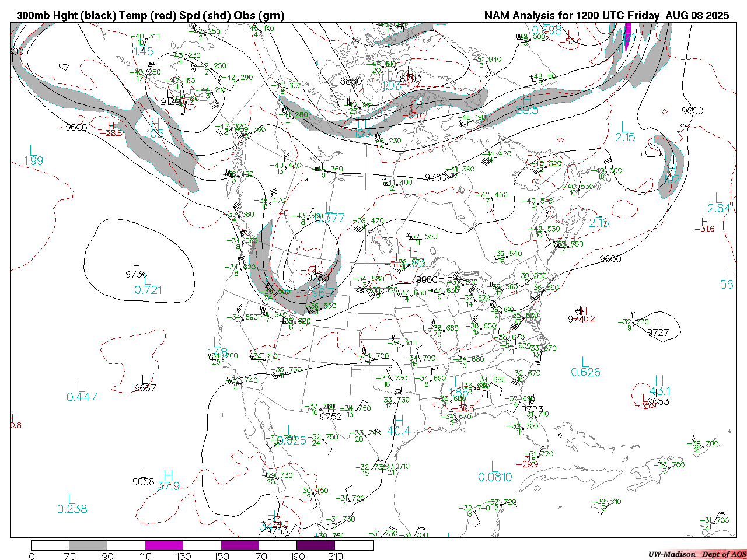Screen dimensions: 747x560
Task: Click the gray 70–90 legend swatch
Action: (x=88, y=545)
